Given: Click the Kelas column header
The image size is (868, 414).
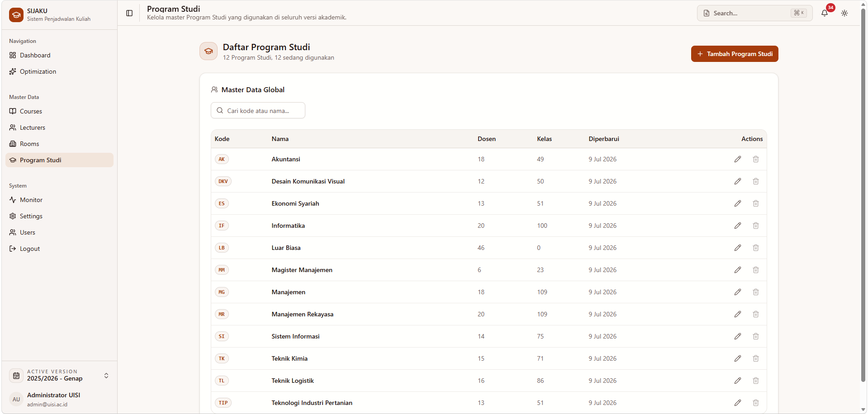Looking at the screenshot, I should [x=544, y=139].
